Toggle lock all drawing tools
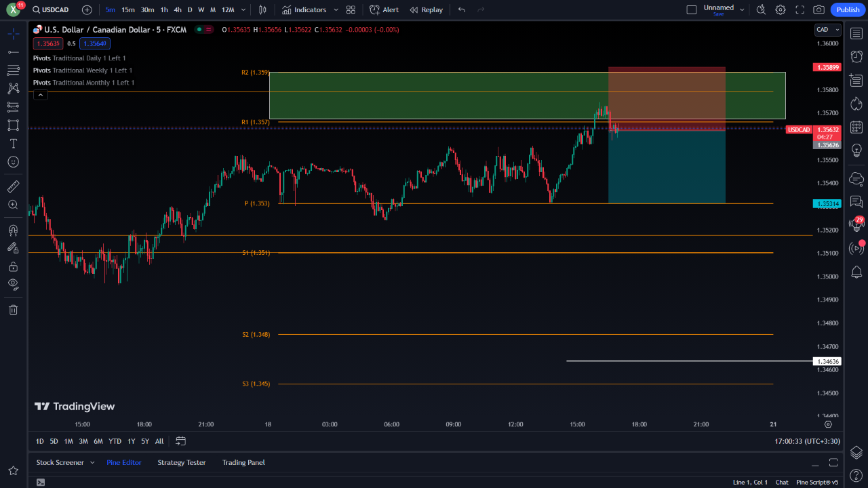 click(x=13, y=266)
